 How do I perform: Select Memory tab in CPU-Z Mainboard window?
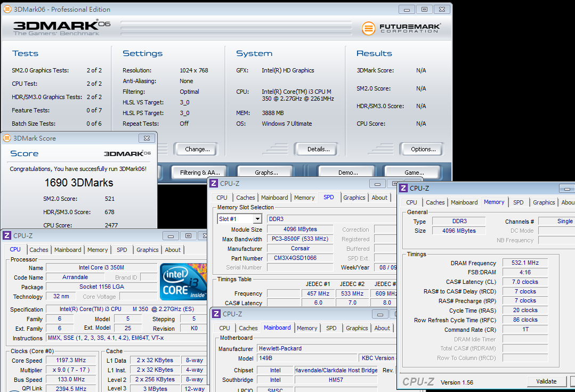(x=307, y=328)
